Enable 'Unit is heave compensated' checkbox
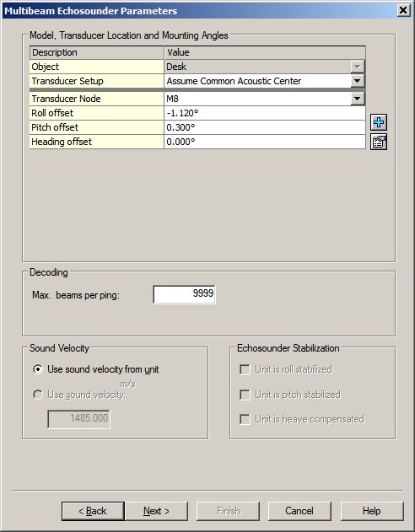 point(245,419)
